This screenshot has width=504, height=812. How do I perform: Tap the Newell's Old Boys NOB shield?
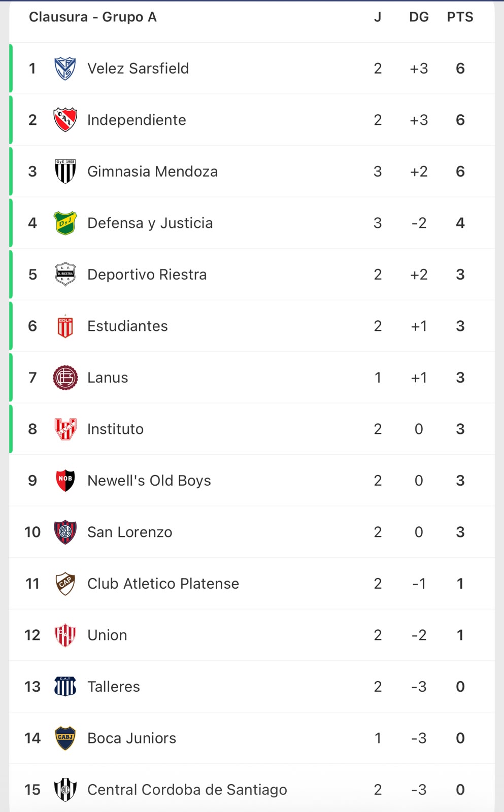pyautogui.click(x=65, y=481)
